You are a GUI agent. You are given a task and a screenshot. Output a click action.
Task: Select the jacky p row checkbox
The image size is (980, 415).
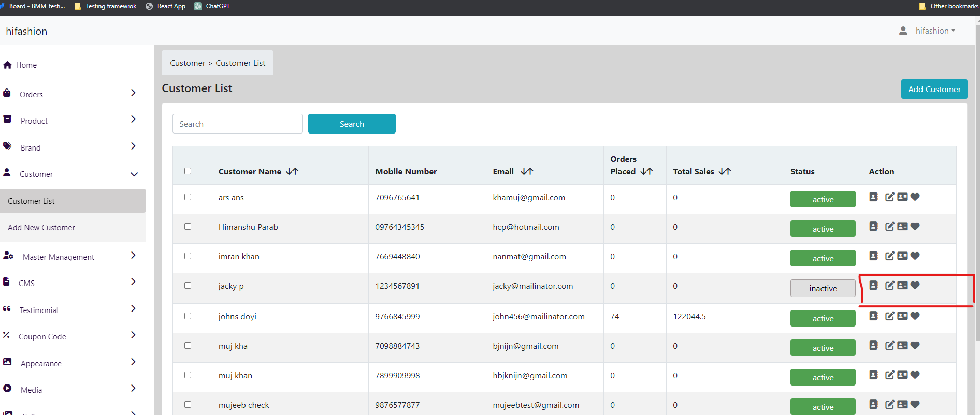[x=188, y=285]
